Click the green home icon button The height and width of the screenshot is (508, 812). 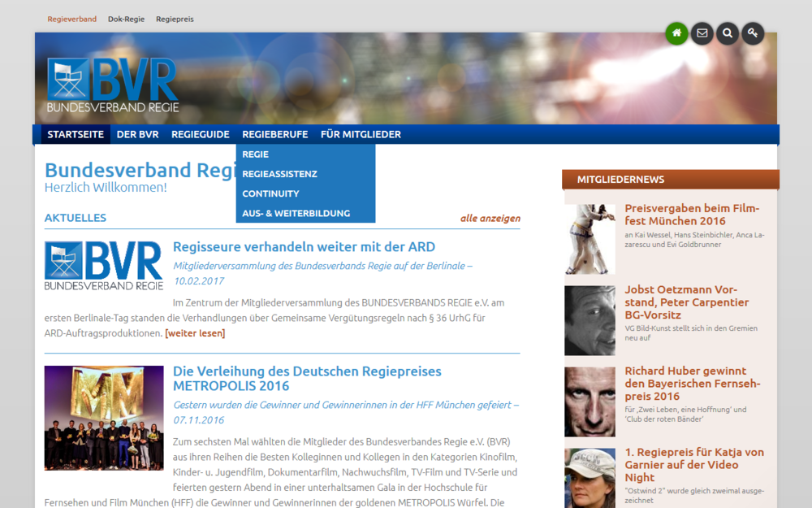(676, 33)
